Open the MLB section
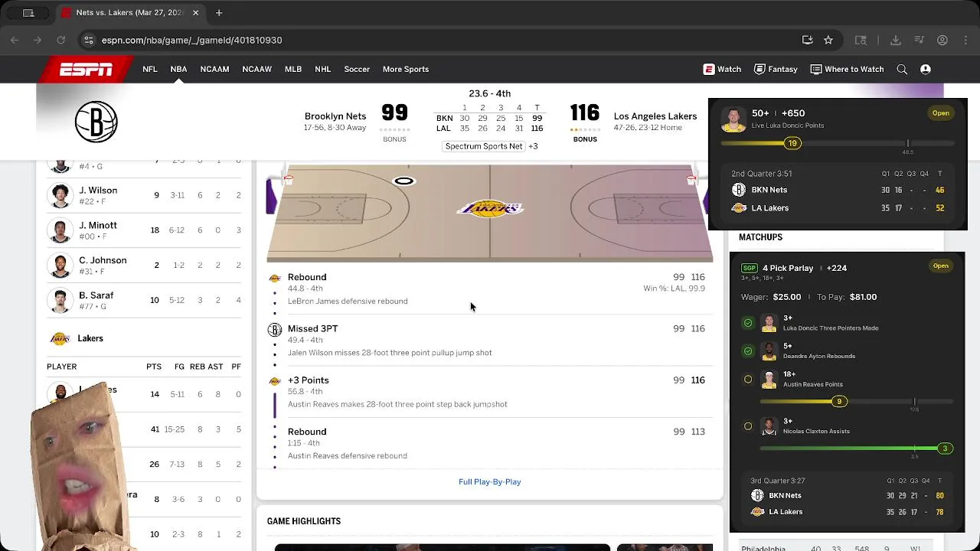 point(293,70)
